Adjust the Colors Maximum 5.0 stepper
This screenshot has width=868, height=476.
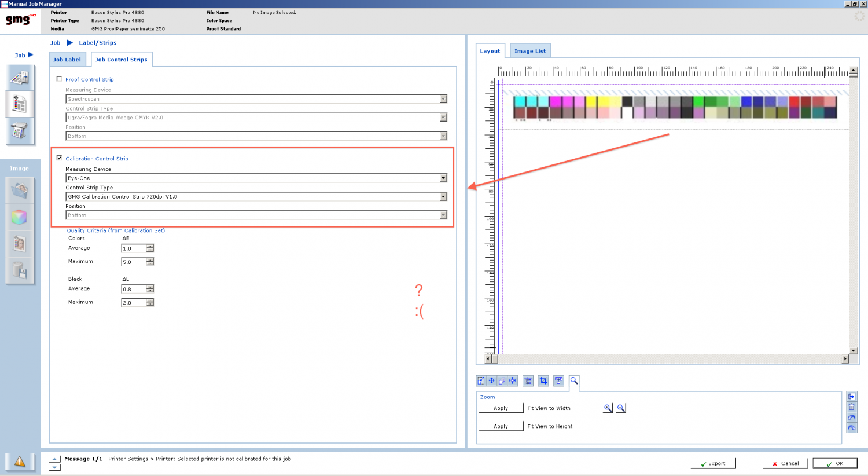point(150,262)
